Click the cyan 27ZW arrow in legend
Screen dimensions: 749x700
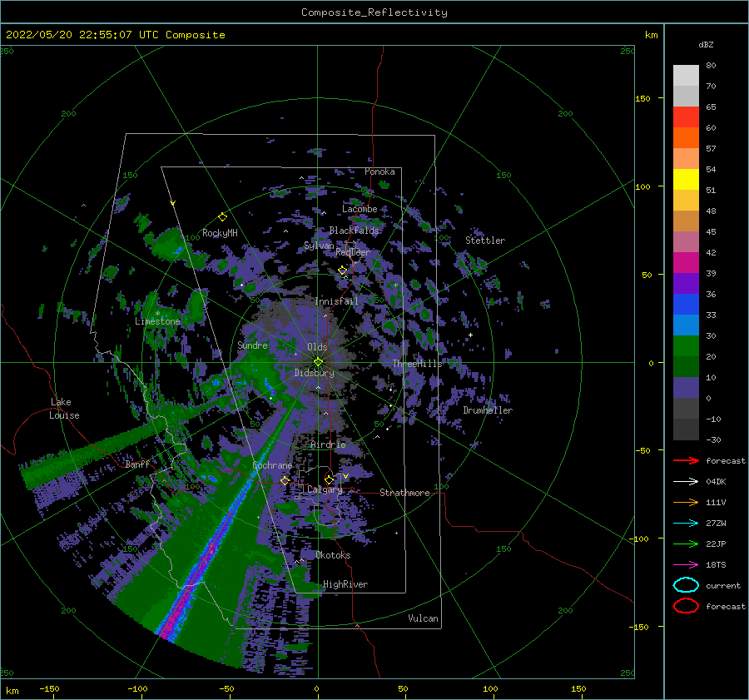click(686, 524)
